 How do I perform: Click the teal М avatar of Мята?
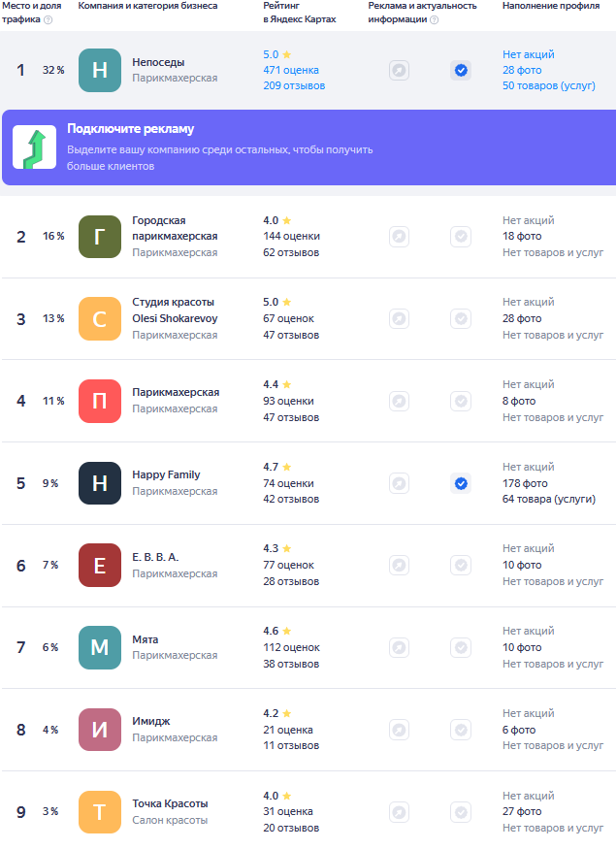(100, 647)
